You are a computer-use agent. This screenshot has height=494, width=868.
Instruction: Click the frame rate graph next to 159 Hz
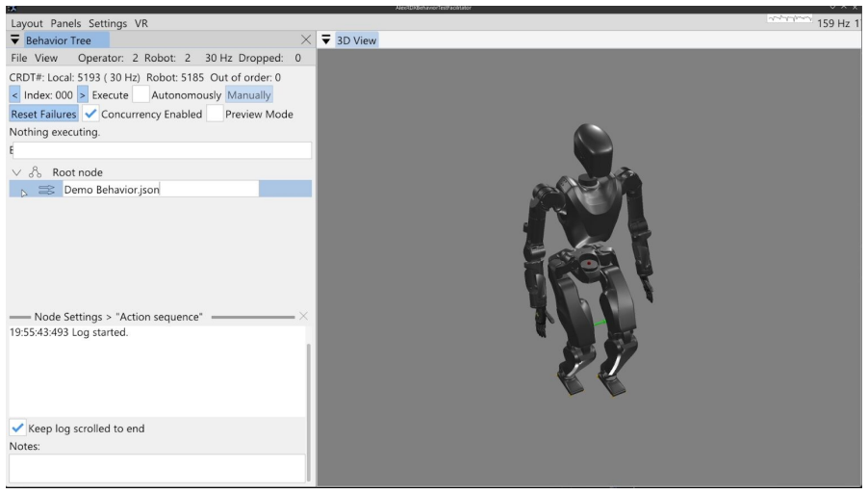click(x=789, y=19)
